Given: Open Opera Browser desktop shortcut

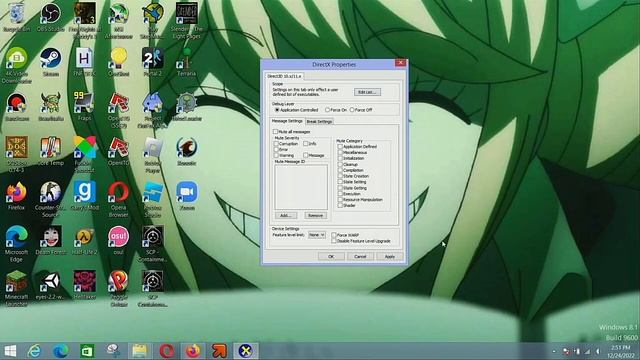Looking at the screenshot, I should [x=118, y=199].
